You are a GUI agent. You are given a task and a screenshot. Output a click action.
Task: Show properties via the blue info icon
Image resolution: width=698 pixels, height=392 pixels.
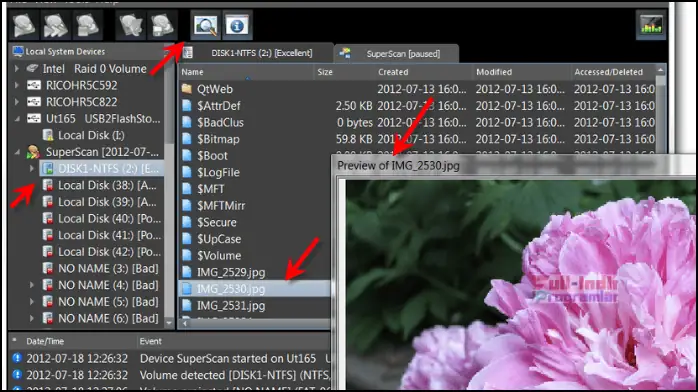tap(237, 26)
